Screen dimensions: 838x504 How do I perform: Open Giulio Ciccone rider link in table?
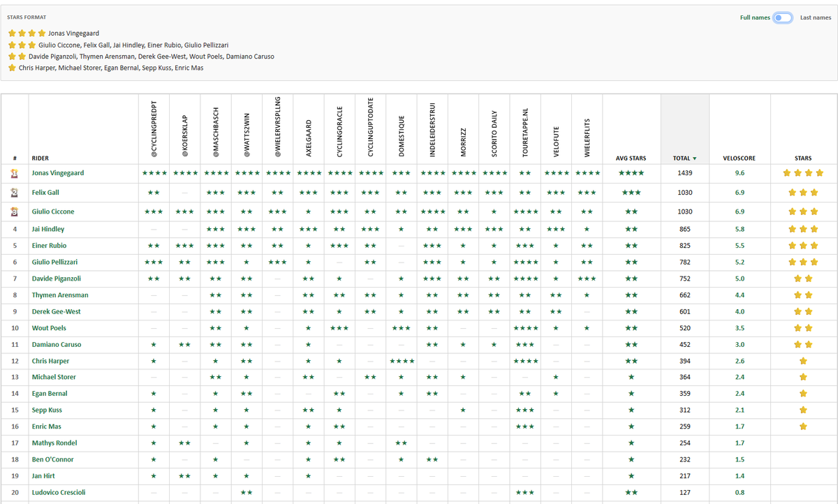53,212
